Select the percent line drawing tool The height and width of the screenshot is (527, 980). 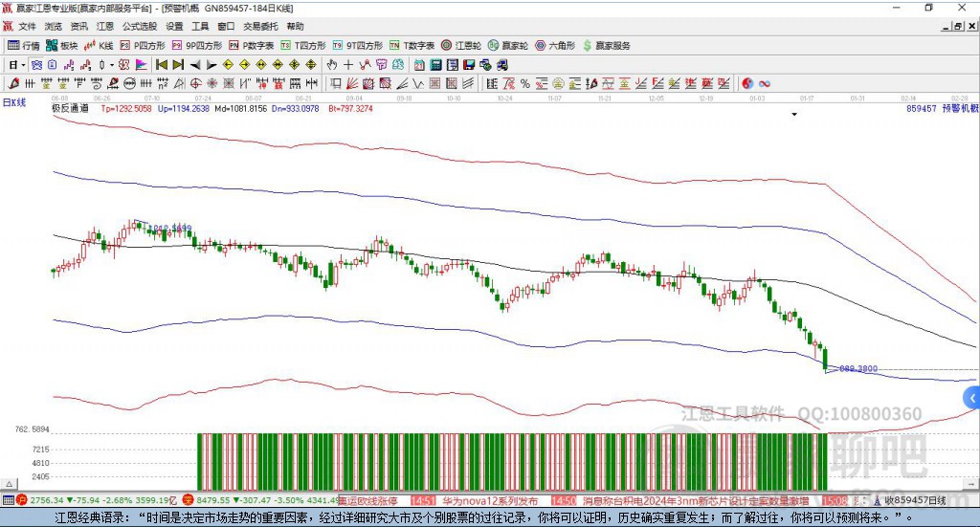(x=524, y=83)
